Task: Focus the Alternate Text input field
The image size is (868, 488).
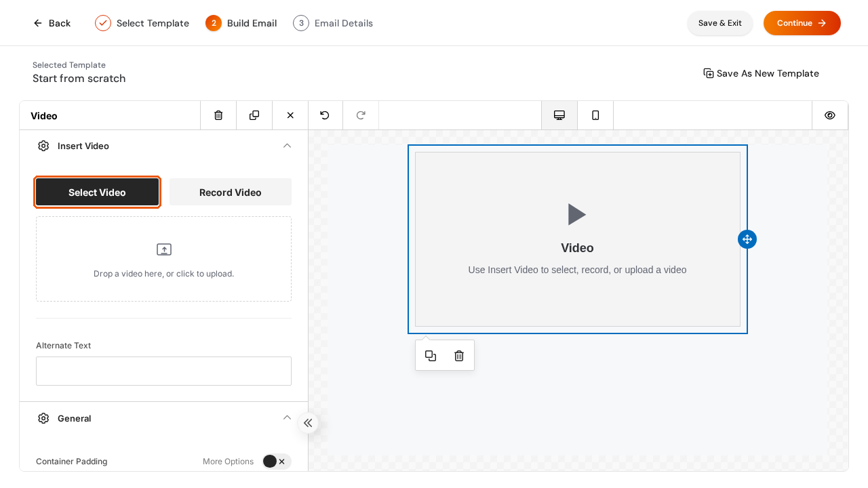Action: 164,371
